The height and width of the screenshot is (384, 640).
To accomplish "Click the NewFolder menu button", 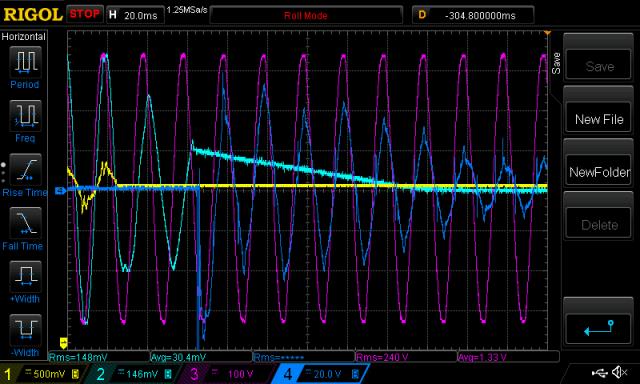I will pos(599,172).
